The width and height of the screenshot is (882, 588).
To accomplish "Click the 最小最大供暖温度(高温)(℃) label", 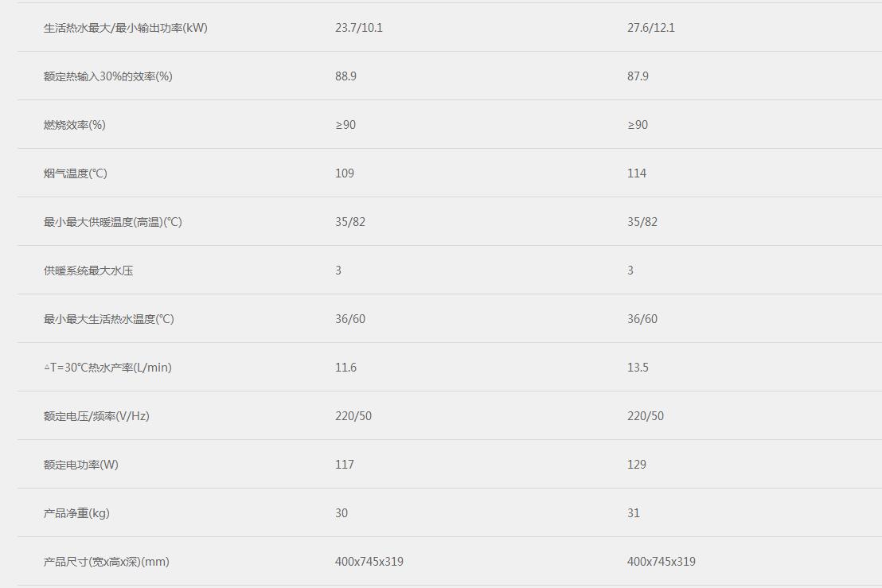I will click(x=113, y=222).
